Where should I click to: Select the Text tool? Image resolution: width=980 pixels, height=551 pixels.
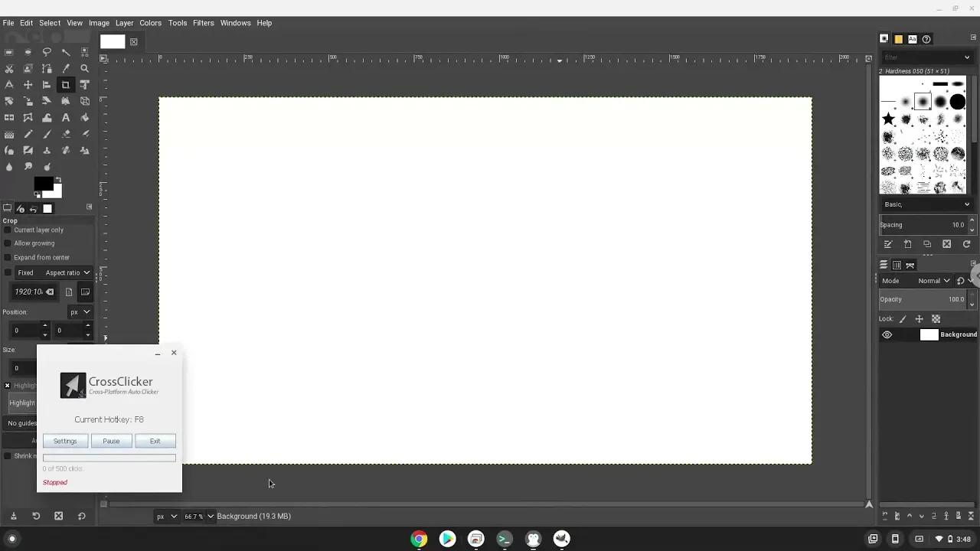click(x=66, y=117)
